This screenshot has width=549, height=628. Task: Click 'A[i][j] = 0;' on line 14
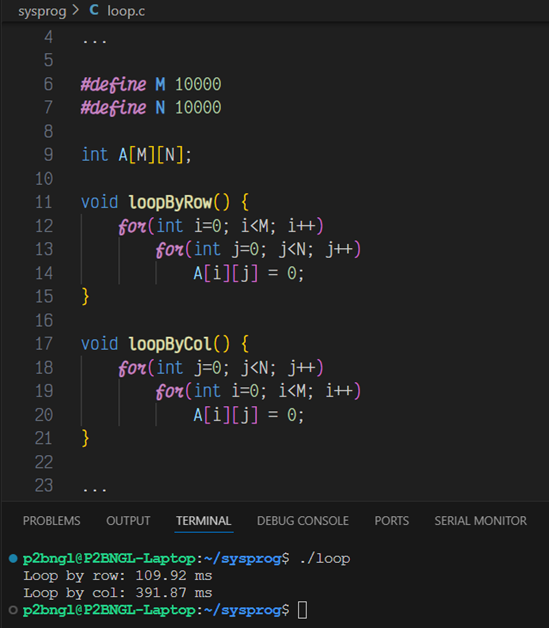point(249,274)
